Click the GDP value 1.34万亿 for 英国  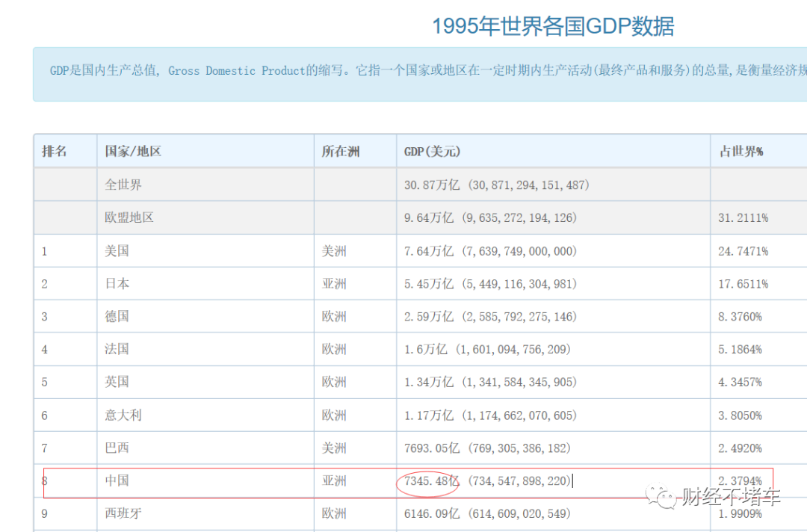pyautogui.click(x=428, y=383)
